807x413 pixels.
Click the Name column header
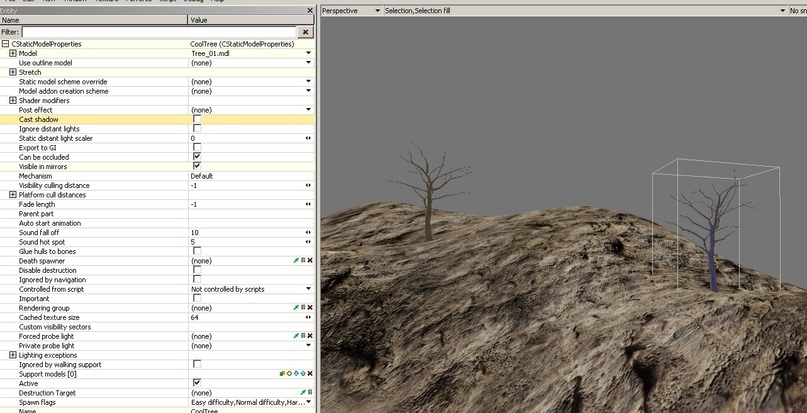click(x=94, y=20)
